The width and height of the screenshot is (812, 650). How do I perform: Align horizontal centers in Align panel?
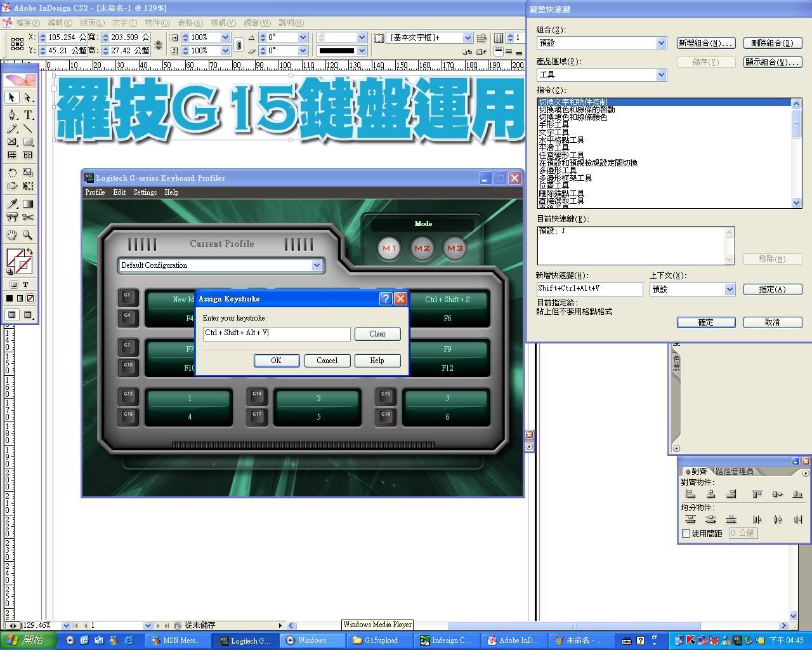click(711, 494)
